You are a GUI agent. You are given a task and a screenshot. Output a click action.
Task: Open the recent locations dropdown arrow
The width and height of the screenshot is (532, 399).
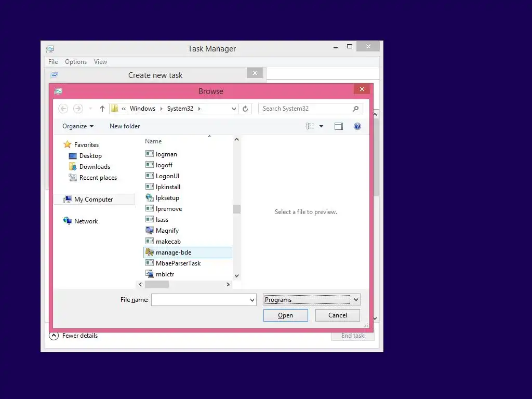[x=90, y=109]
